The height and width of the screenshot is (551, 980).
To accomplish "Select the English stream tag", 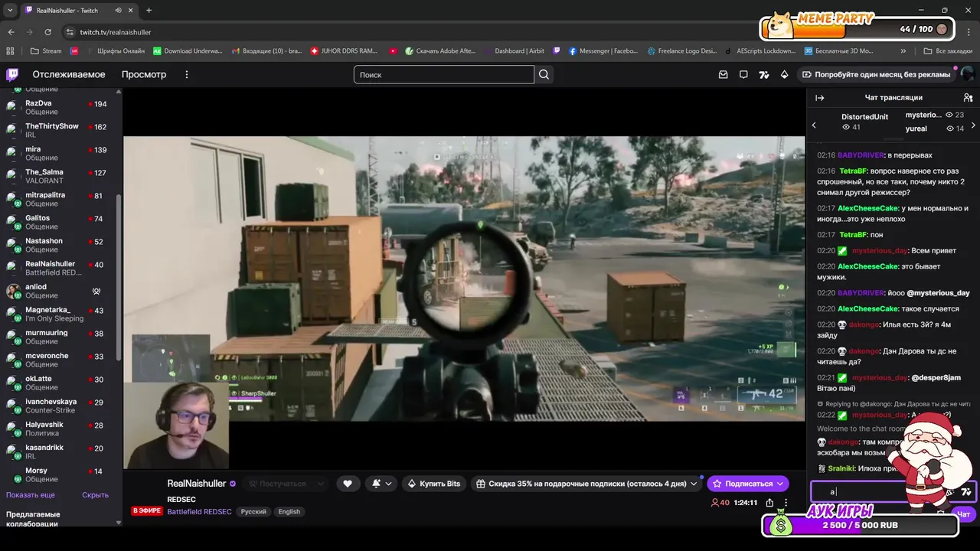I will 289,511.
